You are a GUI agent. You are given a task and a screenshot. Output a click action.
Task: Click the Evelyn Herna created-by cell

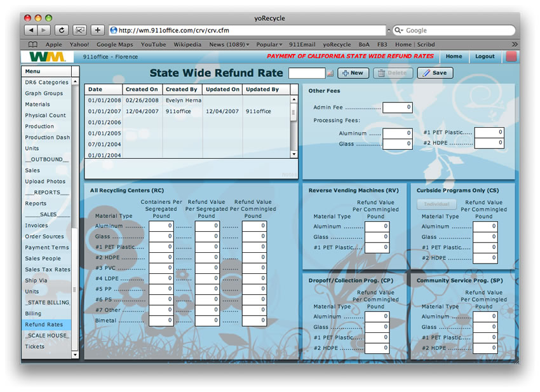(182, 100)
